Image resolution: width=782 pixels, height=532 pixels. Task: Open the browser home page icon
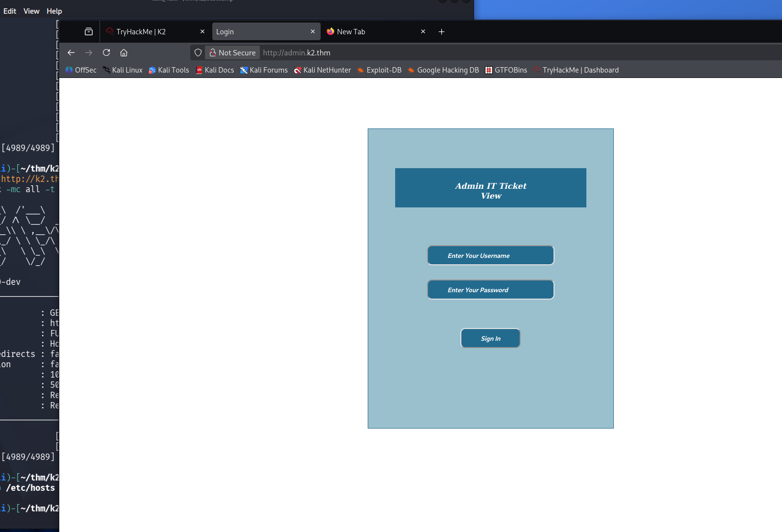point(124,52)
